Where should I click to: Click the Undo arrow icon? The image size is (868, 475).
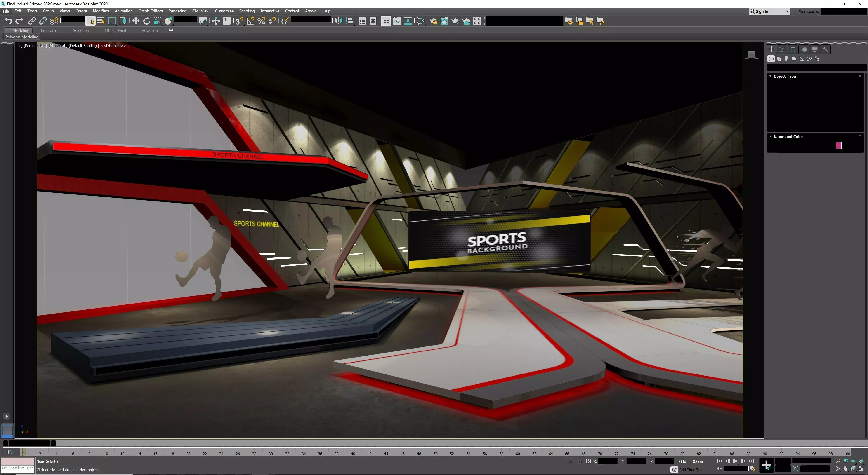tap(8, 21)
